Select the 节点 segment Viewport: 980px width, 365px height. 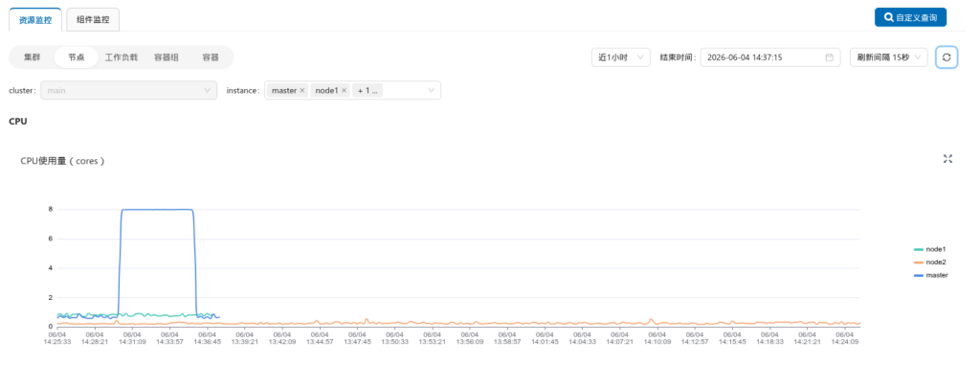pos(77,57)
